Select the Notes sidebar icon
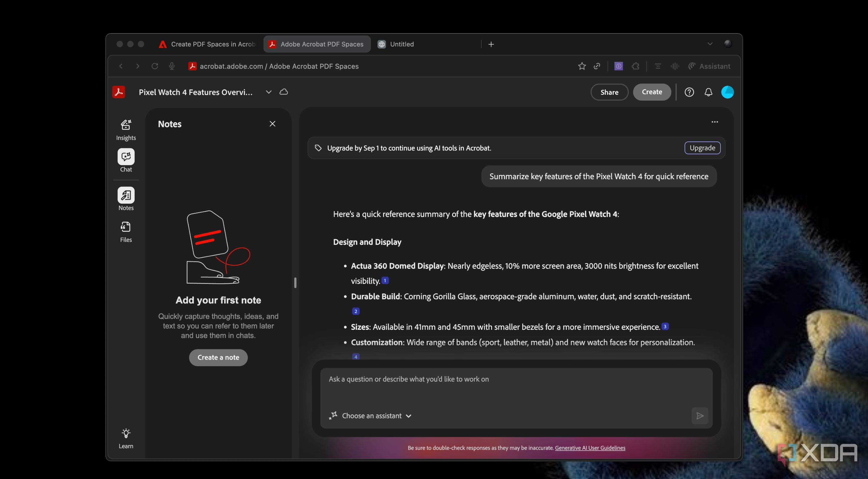The width and height of the screenshot is (868, 479). click(126, 195)
